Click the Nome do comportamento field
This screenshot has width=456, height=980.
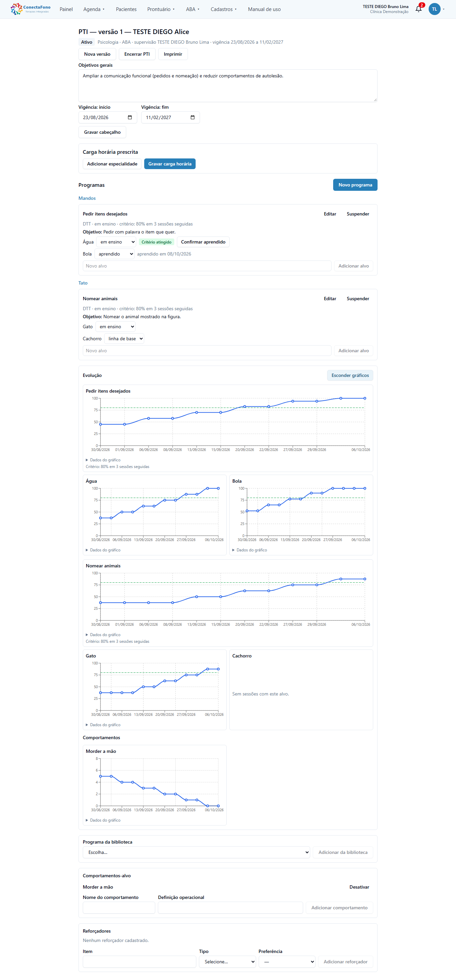(119, 908)
